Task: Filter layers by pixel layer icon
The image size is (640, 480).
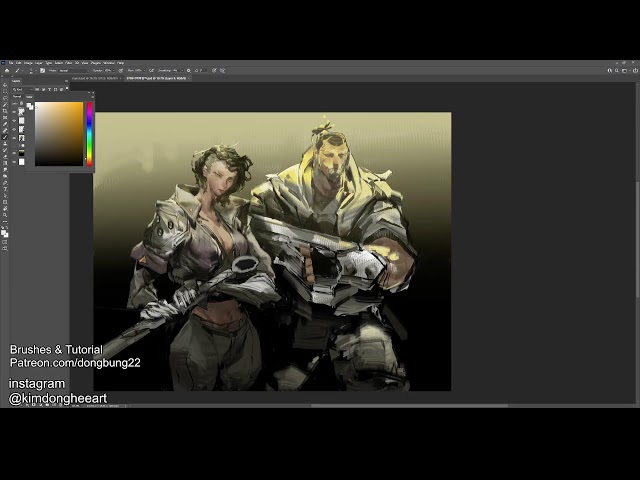Action: (x=37, y=89)
